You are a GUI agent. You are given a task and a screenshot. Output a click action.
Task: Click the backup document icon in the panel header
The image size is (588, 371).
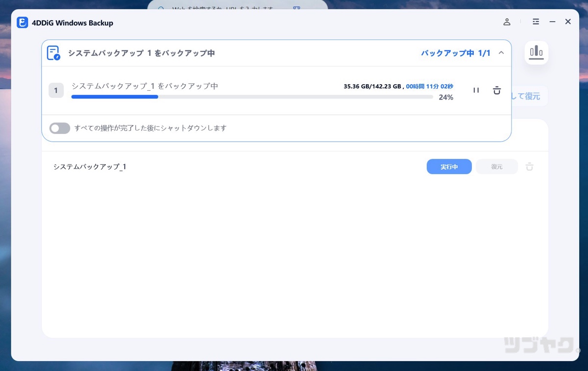53,52
